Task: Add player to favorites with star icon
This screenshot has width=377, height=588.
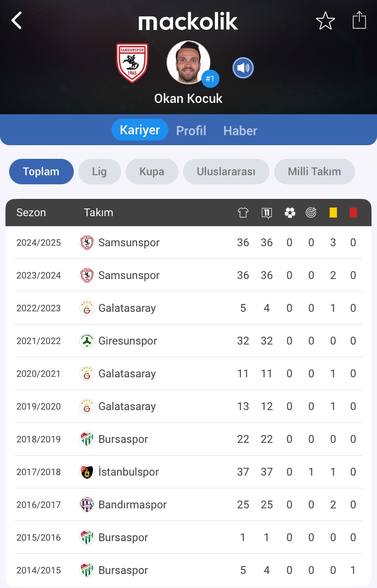Action: pyautogui.click(x=326, y=21)
